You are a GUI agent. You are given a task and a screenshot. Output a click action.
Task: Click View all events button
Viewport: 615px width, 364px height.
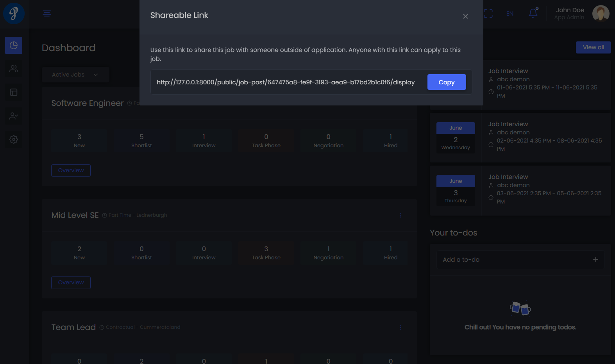(x=593, y=47)
